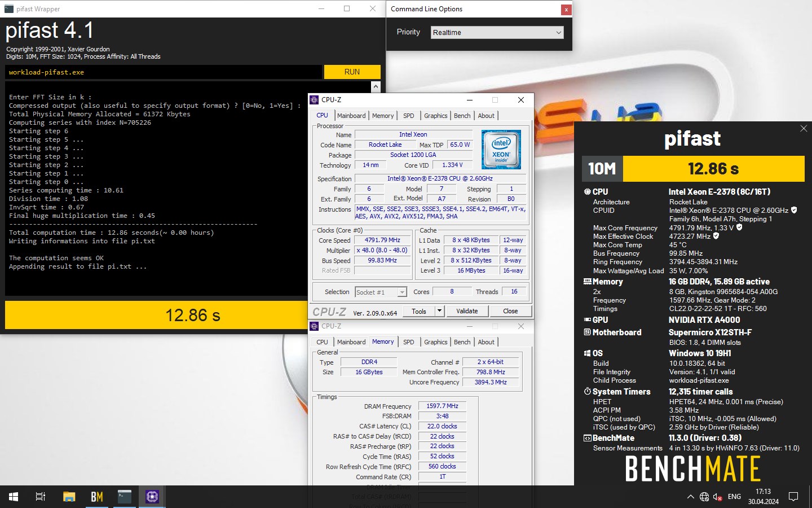This screenshot has height=508, width=812.
Task: Click the Motherboard section icon in BenchMate
Action: coord(587,332)
